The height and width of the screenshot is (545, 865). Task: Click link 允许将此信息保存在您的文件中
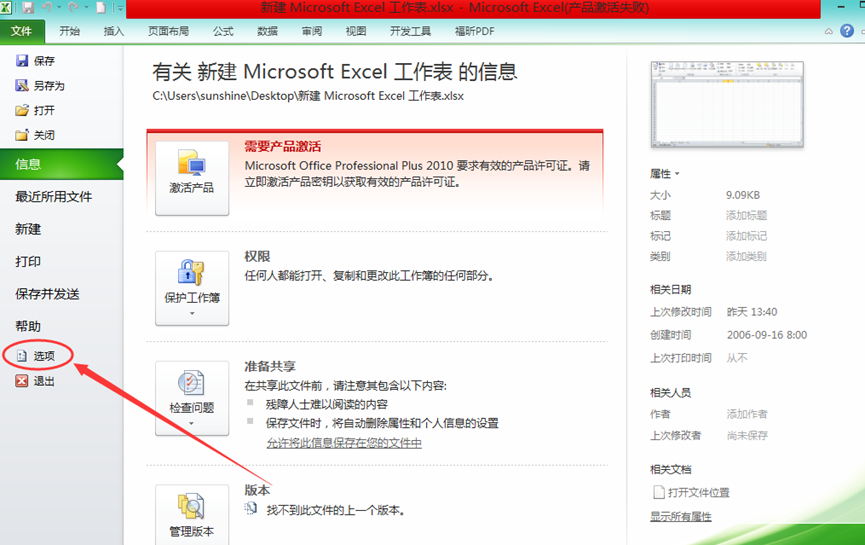pyautogui.click(x=344, y=443)
